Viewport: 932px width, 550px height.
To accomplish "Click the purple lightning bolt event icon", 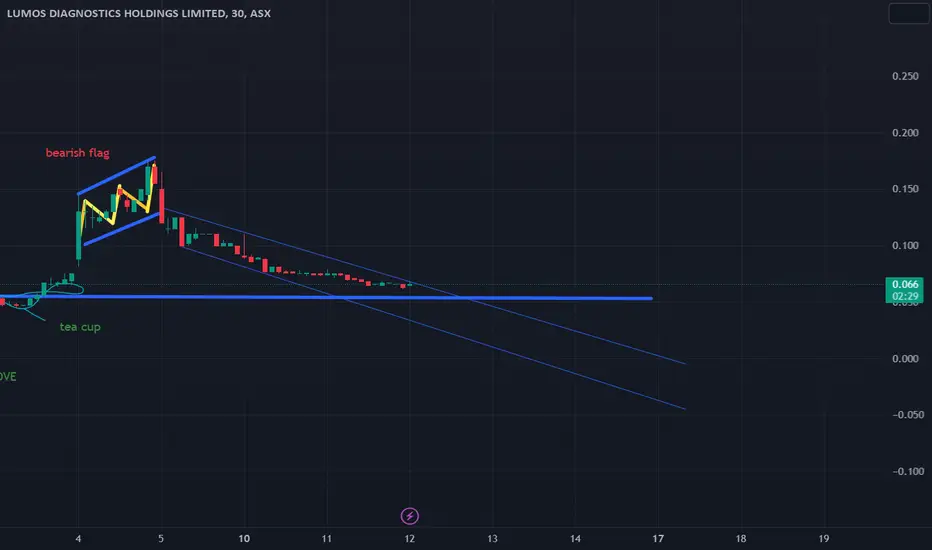I will [x=410, y=516].
